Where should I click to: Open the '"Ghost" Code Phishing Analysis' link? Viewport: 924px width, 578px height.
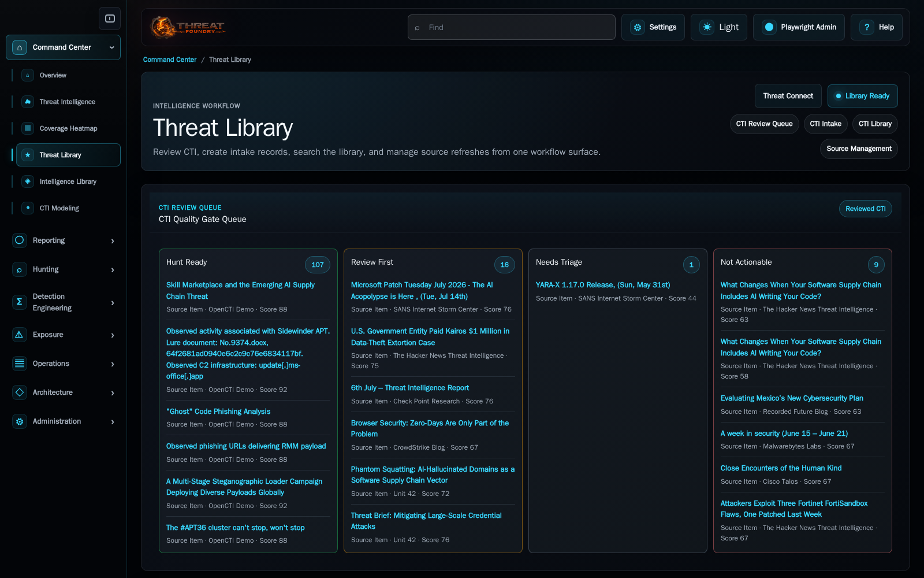[218, 412]
